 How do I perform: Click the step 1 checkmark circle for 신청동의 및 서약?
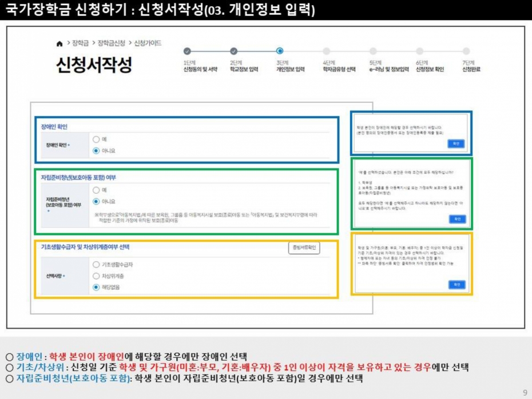[x=187, y=51]
